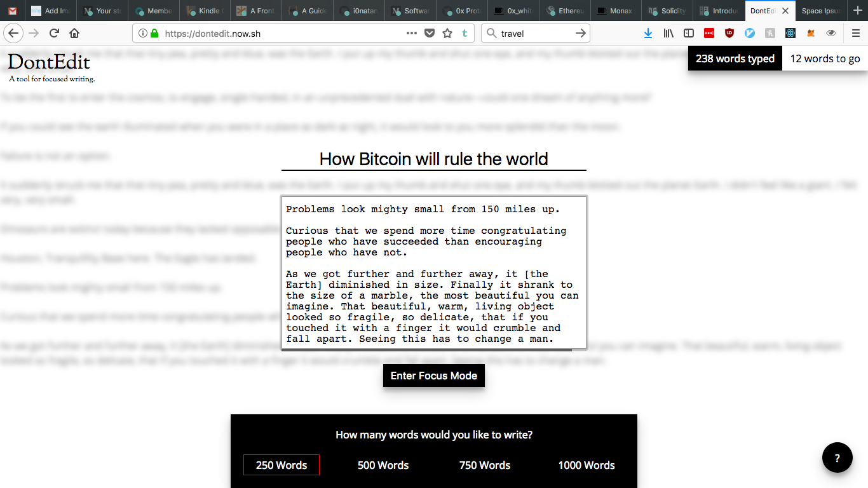This screenshot has height=488, width=868.
Task: Select the 250 Words goal
Action: coord(281,465)
